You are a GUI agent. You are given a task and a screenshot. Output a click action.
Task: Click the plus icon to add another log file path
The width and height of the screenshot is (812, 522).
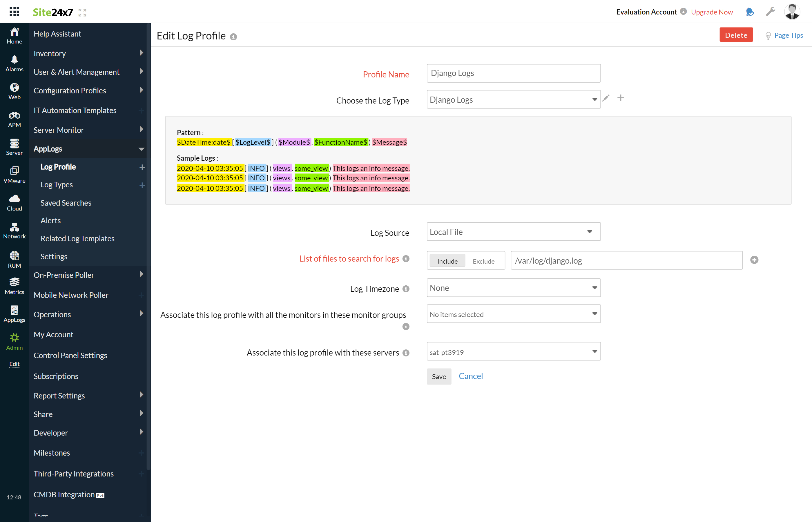754,260
